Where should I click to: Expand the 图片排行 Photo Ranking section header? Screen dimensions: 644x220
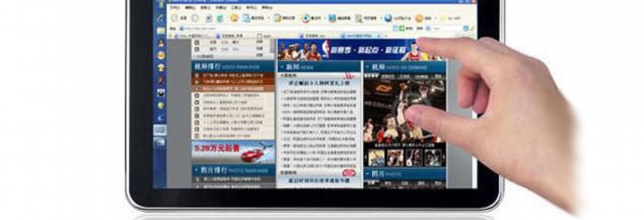click(233, 170)
